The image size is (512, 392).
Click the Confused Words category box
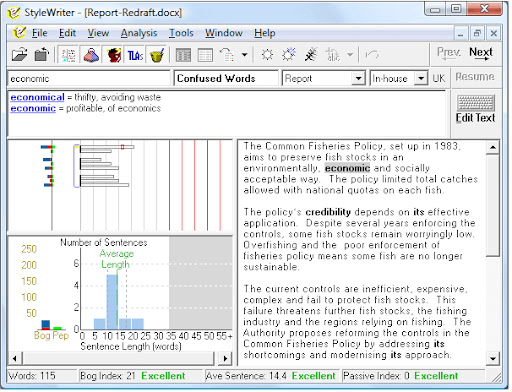pos(226,78)
